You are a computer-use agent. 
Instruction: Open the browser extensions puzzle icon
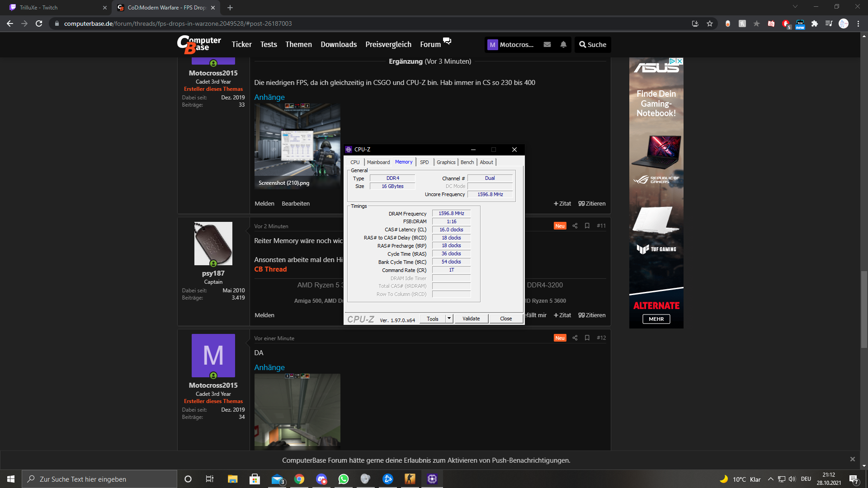point(815,23)
